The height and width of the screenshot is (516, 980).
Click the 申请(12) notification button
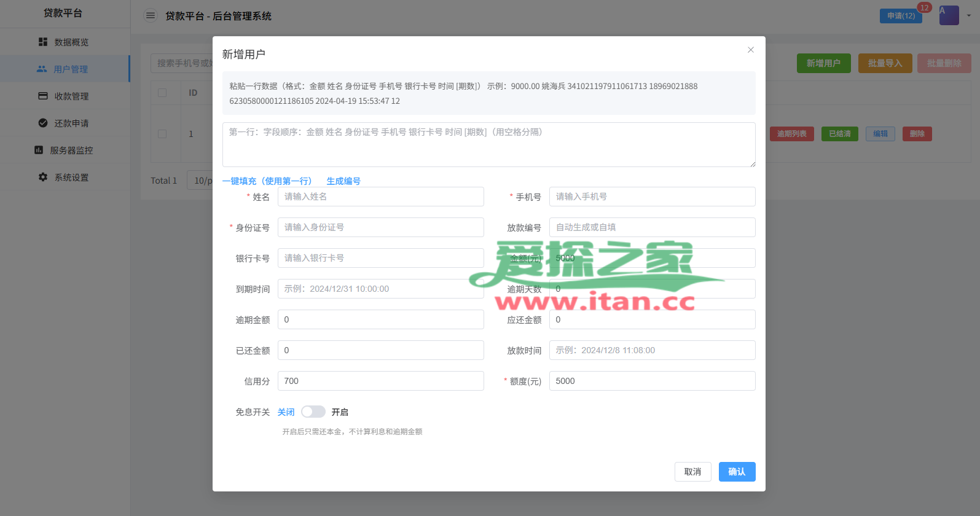tap(900, 16)
